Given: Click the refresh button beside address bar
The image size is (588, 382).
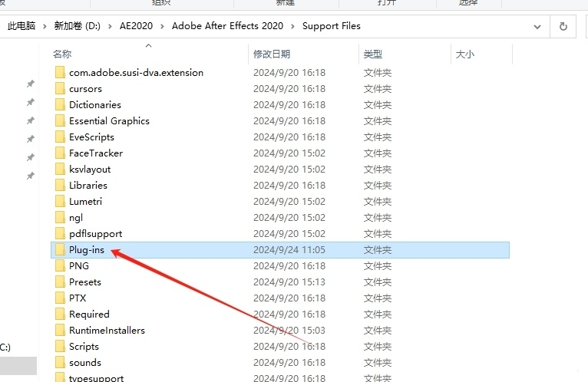Looking at the screenshot, I should 563,26.
